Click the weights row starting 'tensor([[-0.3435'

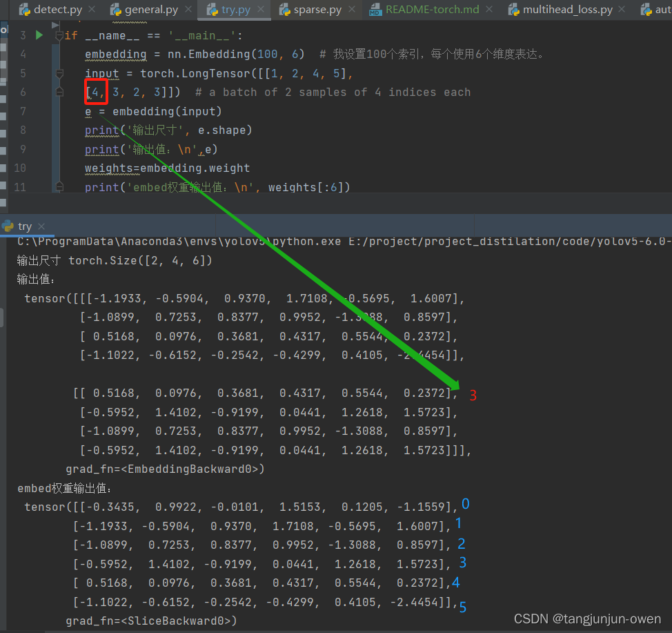[x=241, y=507]
